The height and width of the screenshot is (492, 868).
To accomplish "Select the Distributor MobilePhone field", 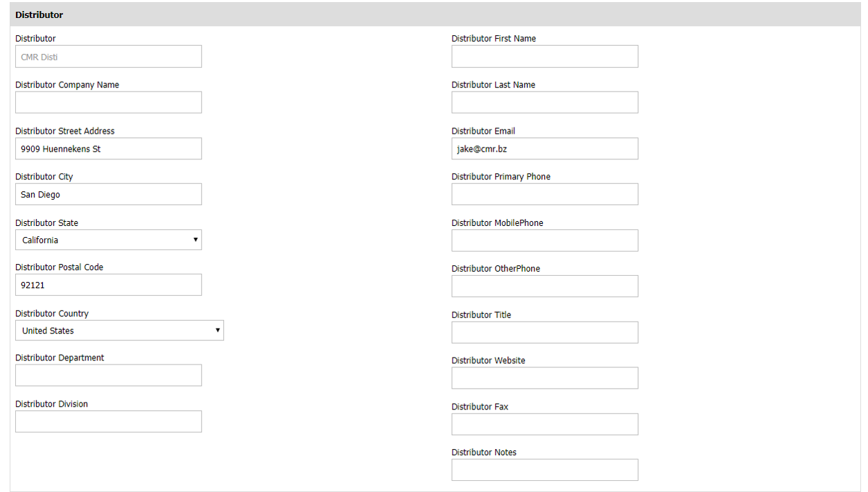I will (x=544, y=240).
